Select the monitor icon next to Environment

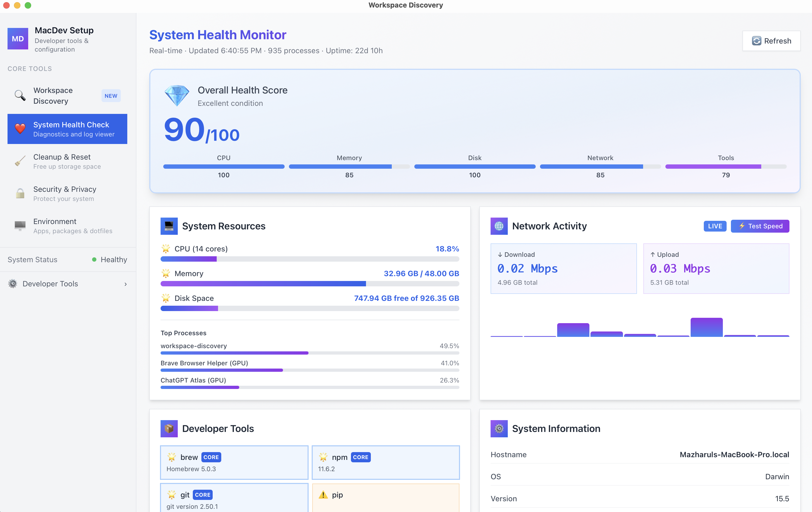20,226
